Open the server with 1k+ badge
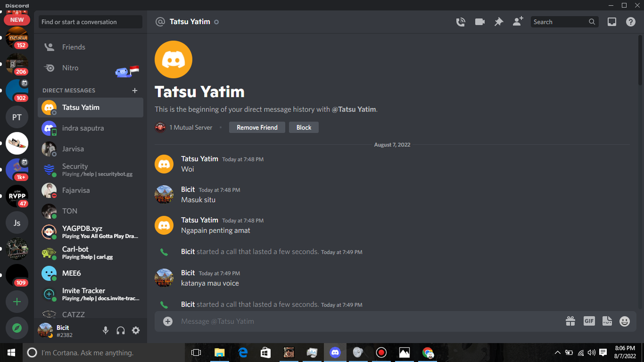The height and width of the screenshot is (362, 644). (17, 170)
